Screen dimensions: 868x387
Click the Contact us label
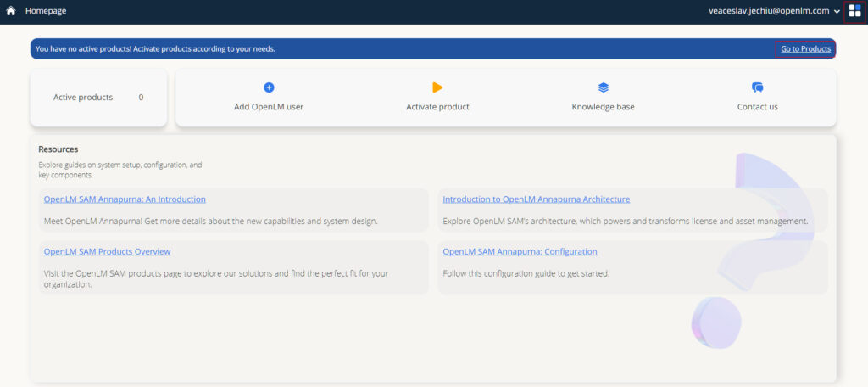point(757,107)
